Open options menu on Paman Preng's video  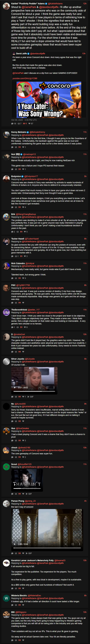[x=80, y=544]
